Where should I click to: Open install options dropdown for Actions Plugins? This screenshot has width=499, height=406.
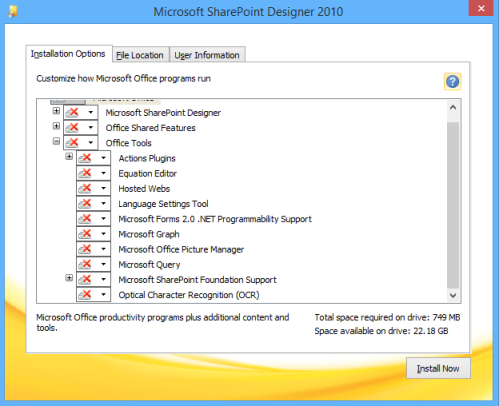[103, 158]
